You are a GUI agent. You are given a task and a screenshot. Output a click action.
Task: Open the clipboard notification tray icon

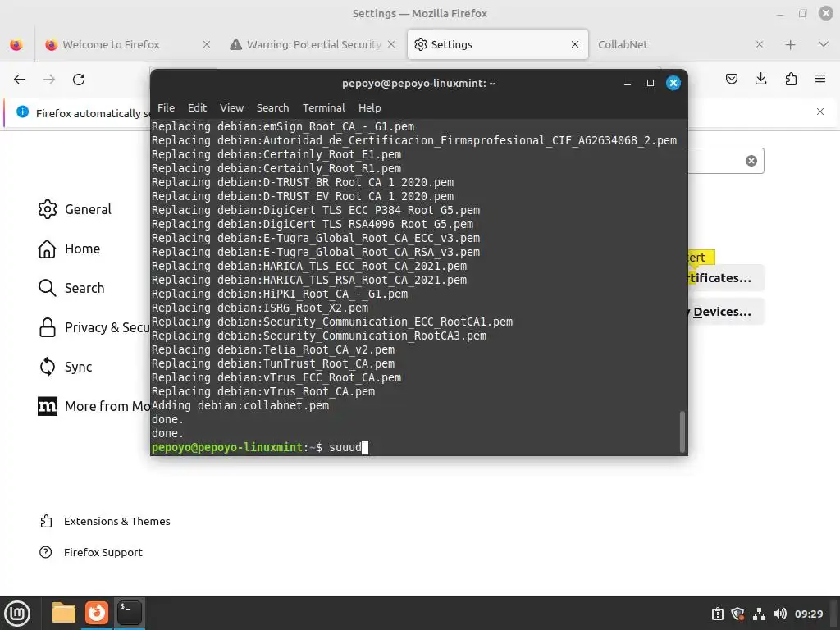point(717,614)
